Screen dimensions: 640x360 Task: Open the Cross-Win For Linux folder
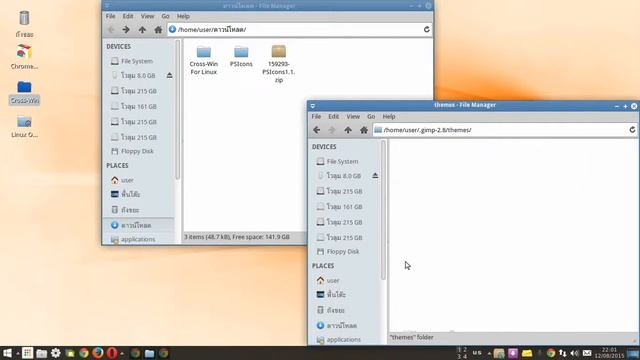204,60
